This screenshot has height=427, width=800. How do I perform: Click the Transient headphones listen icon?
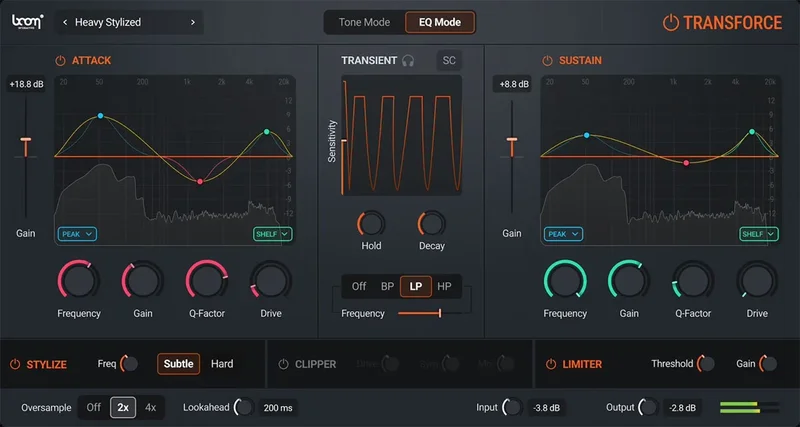point(407,61)
